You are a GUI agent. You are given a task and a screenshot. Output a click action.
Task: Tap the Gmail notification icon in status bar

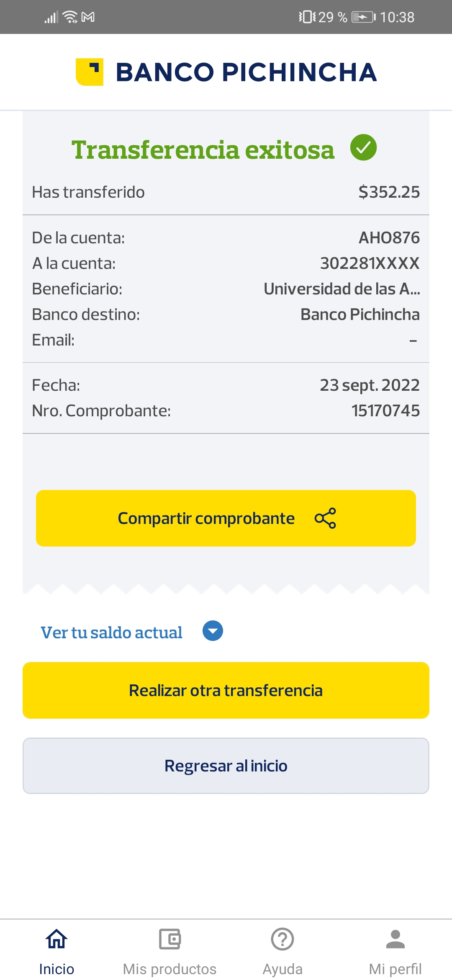[88, 17]
